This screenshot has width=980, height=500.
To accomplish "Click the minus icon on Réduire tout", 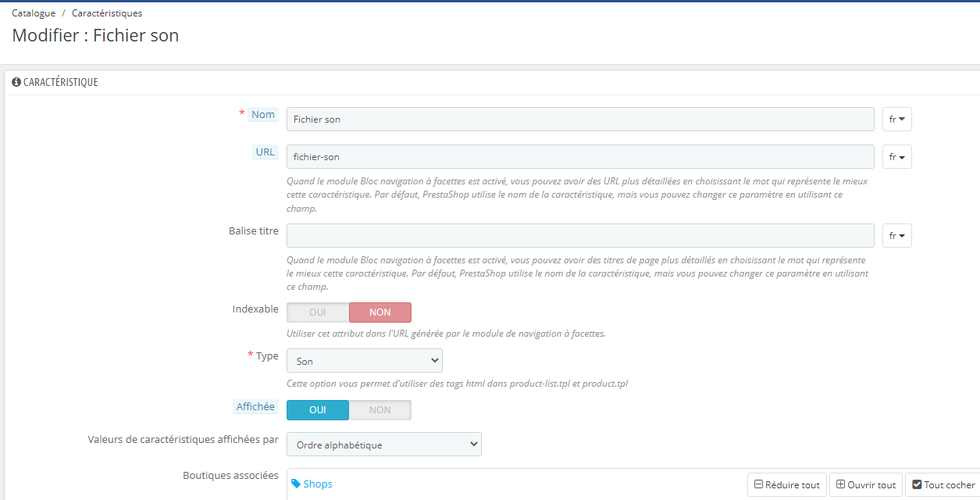I will (x=758, y=484).
